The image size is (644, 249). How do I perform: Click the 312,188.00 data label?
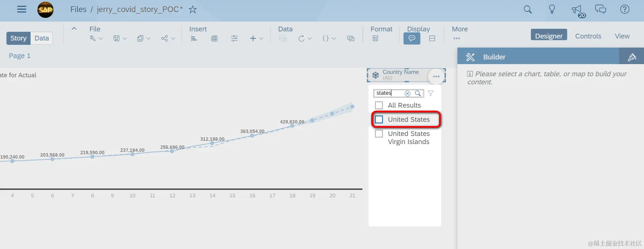point(212,139)
